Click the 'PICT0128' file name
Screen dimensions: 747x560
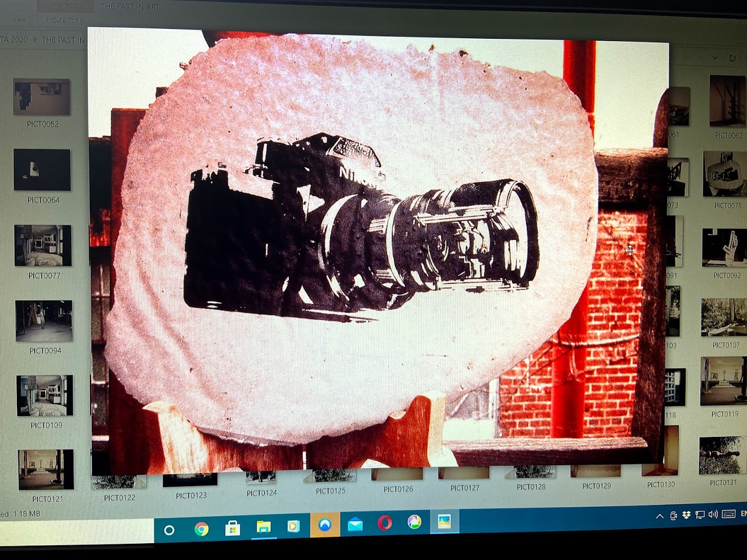(531, 487)
